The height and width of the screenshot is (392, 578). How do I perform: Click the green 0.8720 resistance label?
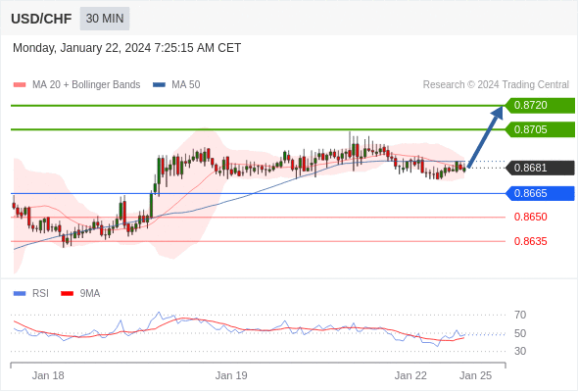click(540, 106)
